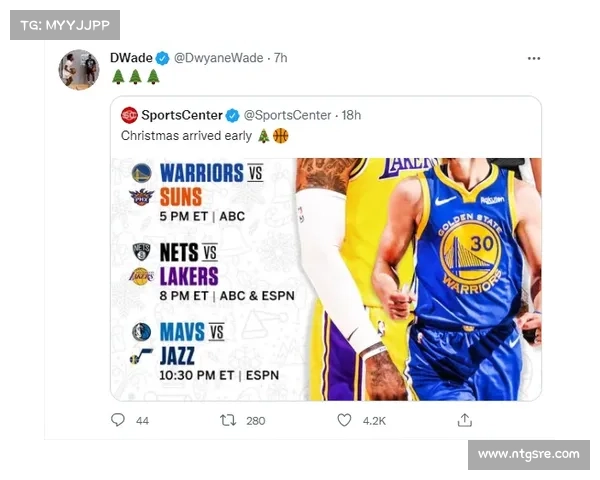Click the Golden State Warriors logo
This screenshot has width=600, height=480.
tap(141, 173)
